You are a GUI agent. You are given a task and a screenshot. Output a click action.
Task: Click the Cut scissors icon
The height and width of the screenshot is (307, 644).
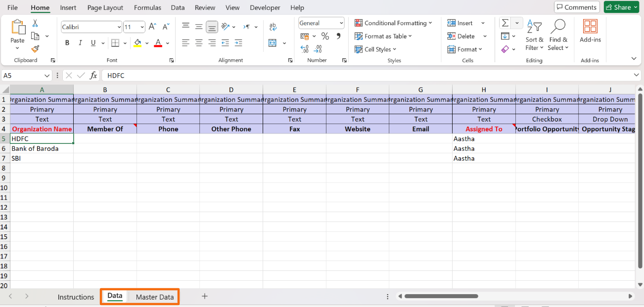(35, 23)
